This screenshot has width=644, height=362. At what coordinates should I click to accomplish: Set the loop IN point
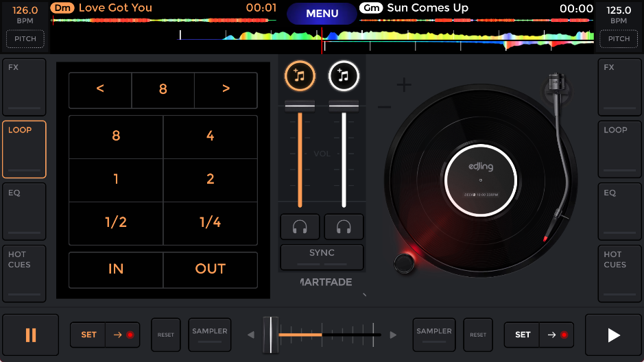point(116,269)
